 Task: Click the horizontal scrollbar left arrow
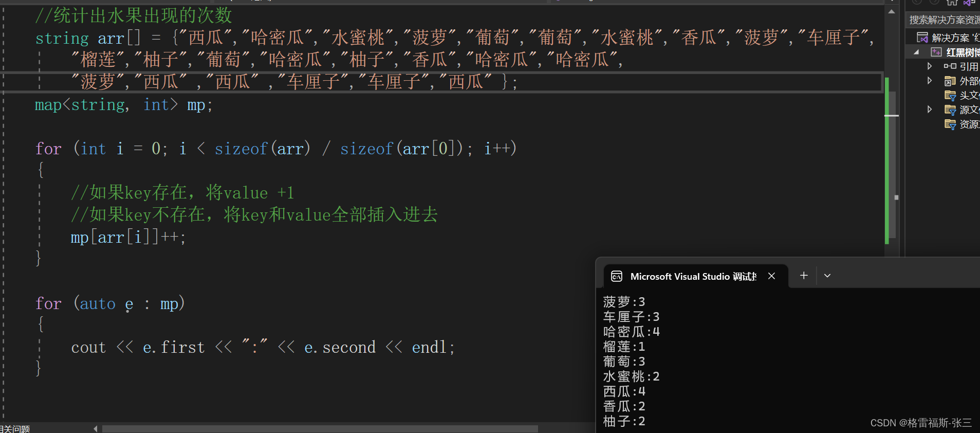[96, 428]
